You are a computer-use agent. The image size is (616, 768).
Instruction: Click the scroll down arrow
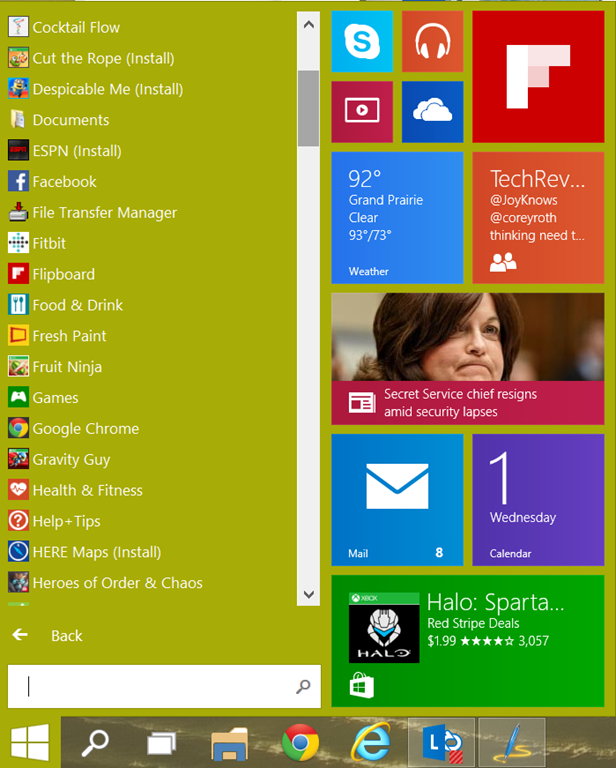click(x=308, y=594)
